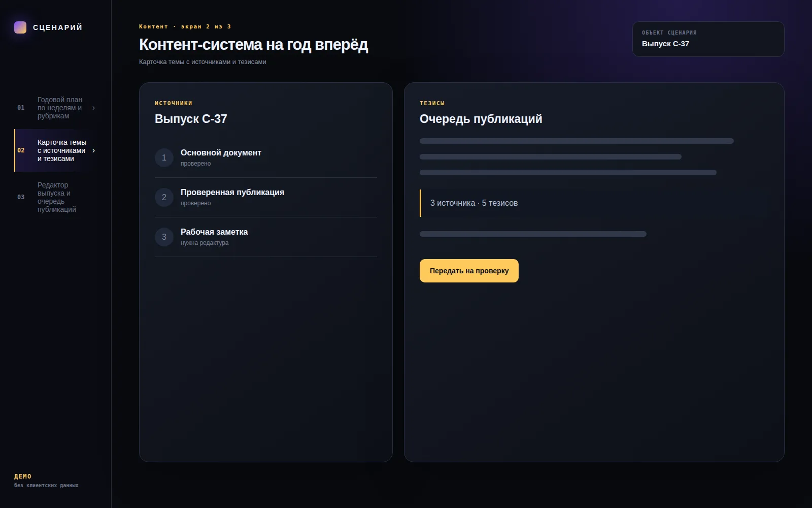
Task: Click status проверено under Основной документ
Action: click(195, 164)
